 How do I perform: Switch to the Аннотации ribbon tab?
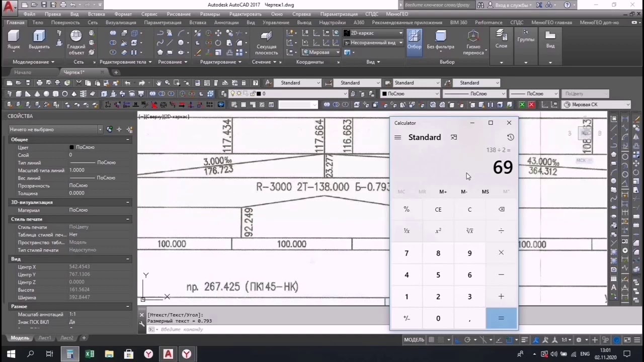pyautogui.click(x=226, y=23)
